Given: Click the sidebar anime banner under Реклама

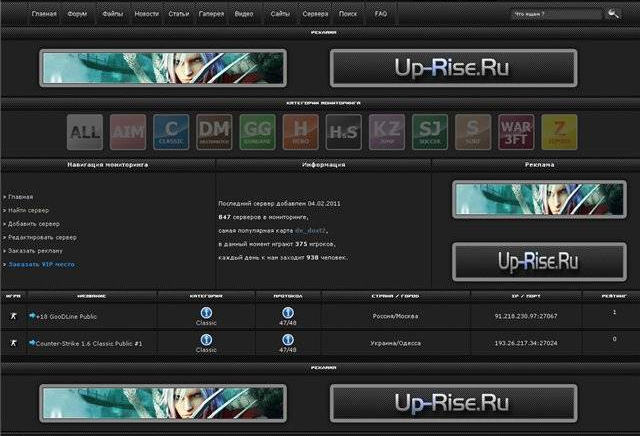Looking at the screenshot, I should point(540,199).
